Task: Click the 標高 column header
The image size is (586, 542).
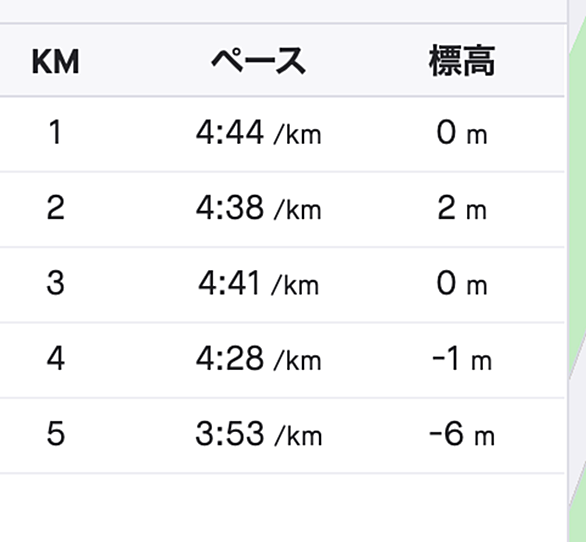Action: pyautogui.click(x=462, y=61)
